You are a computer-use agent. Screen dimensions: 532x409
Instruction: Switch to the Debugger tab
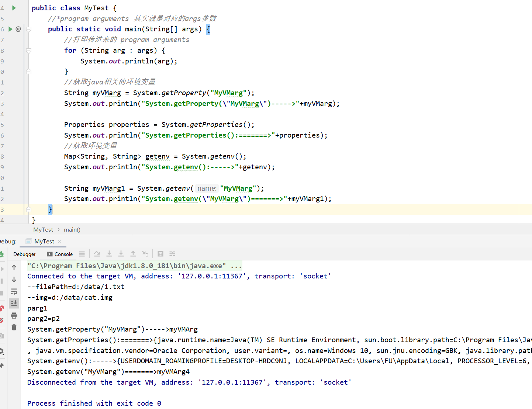tap(24, 254)
